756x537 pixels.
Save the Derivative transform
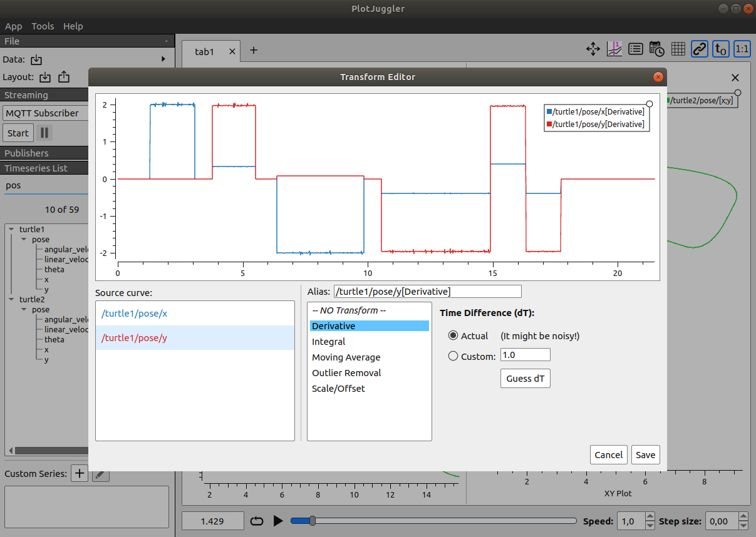(645, 454)
